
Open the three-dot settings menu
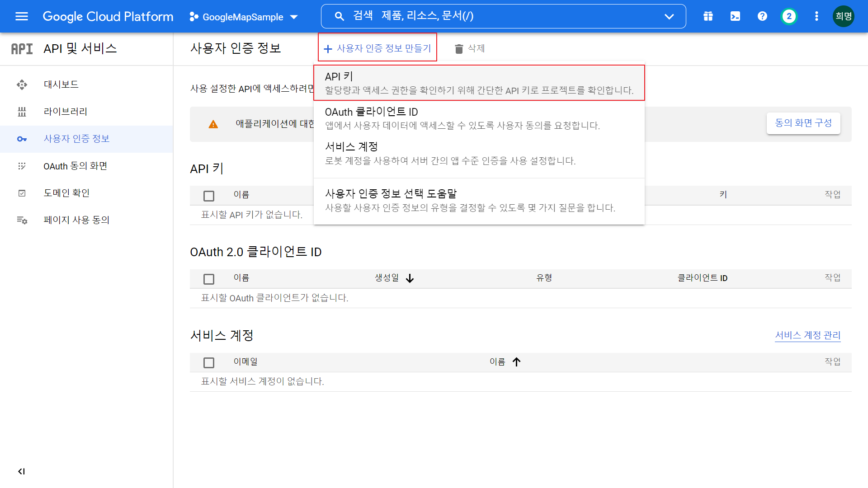click(x=816, y=17)
